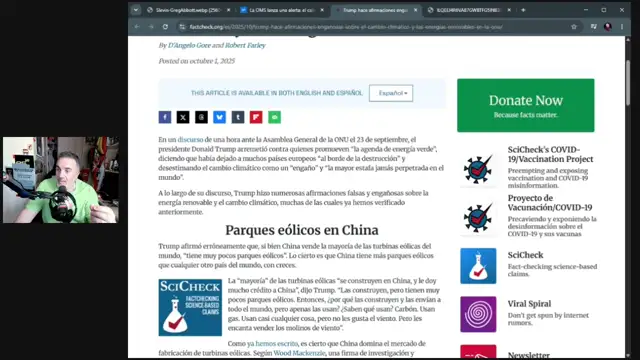Close the Trump hace afirmaciones tab
This screenshot has width=640, height=360.
click(x=416, y=10)
